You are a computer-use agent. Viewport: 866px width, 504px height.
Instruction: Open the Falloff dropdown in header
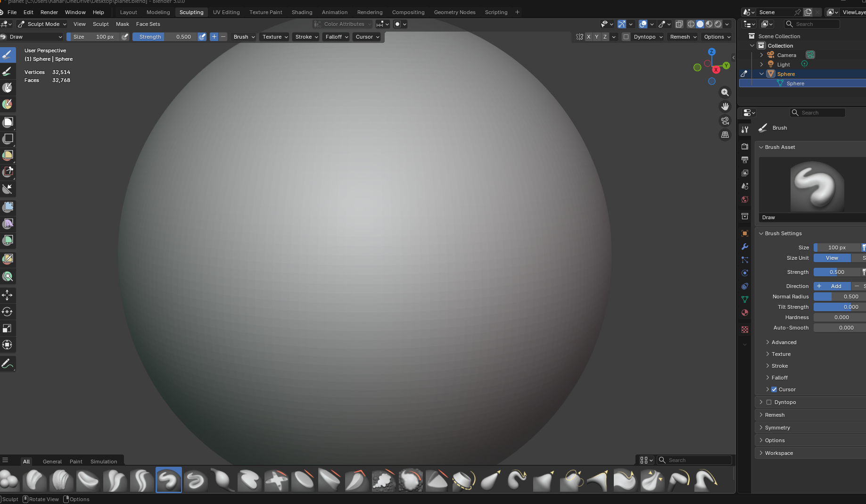click(x=336, y=37)
